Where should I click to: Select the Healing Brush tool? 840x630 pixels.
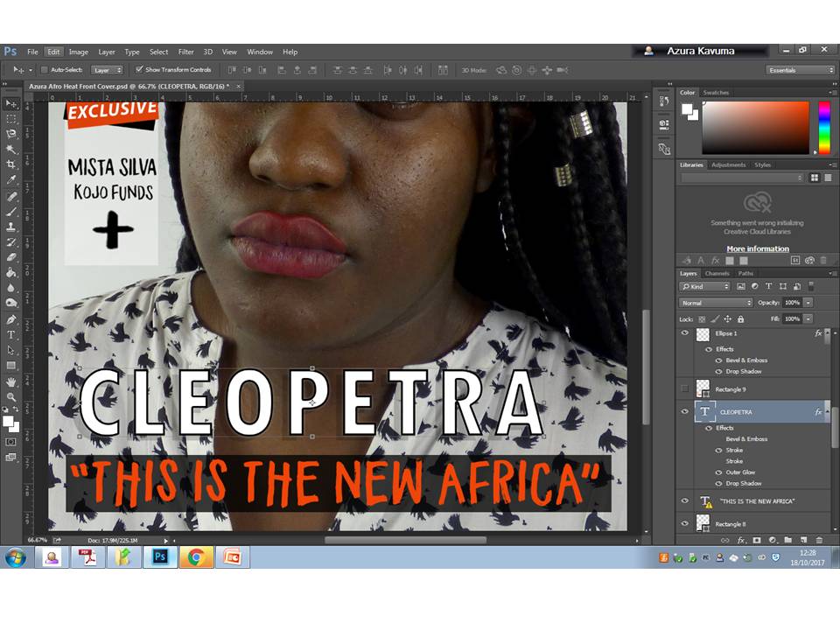[10, 196]
